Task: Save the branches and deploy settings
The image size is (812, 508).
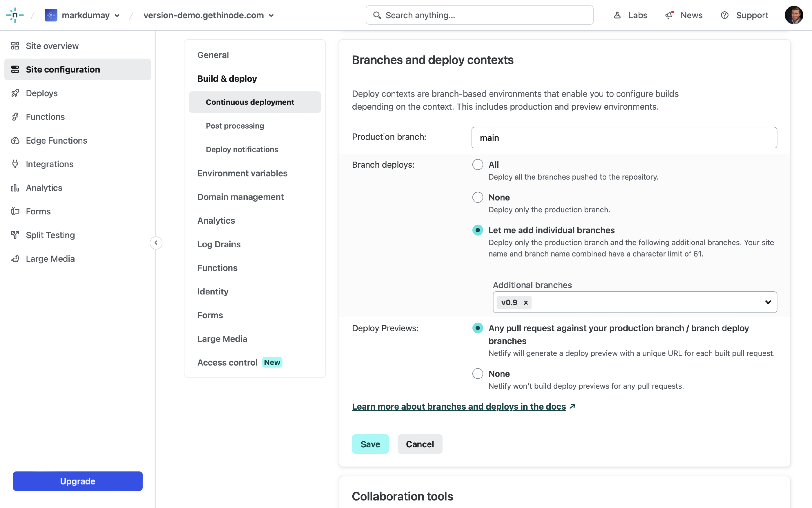Action: pyautogui.click(x=370, y=444)
